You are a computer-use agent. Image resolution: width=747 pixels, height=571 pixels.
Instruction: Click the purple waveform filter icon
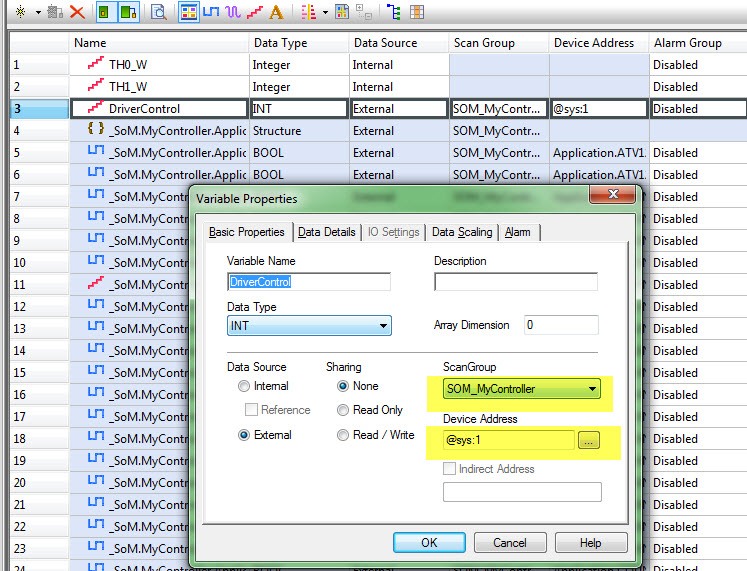coord(232,12)
